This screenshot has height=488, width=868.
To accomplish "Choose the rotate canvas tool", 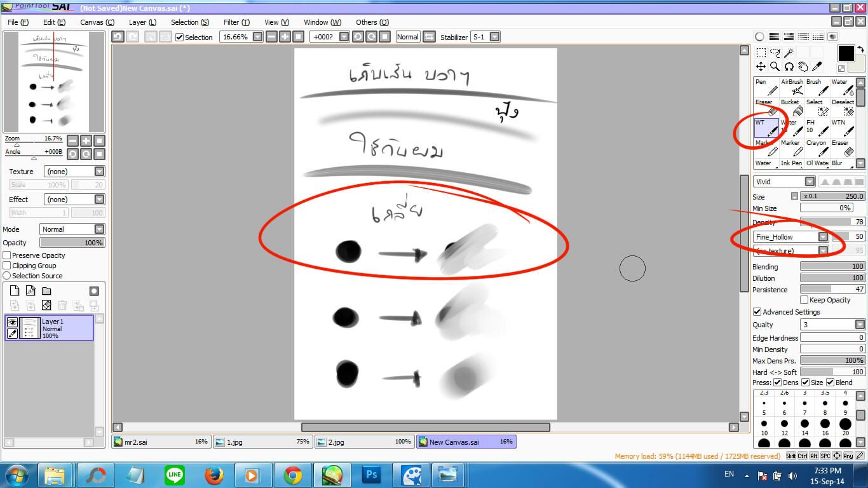I will 789,66.
